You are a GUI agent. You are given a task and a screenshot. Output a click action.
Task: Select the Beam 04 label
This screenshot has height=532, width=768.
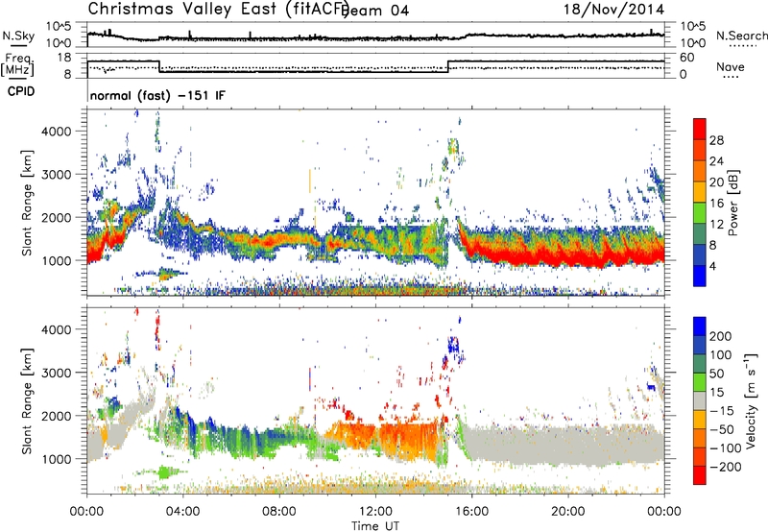pyautogui.click(x=376, y=11)
